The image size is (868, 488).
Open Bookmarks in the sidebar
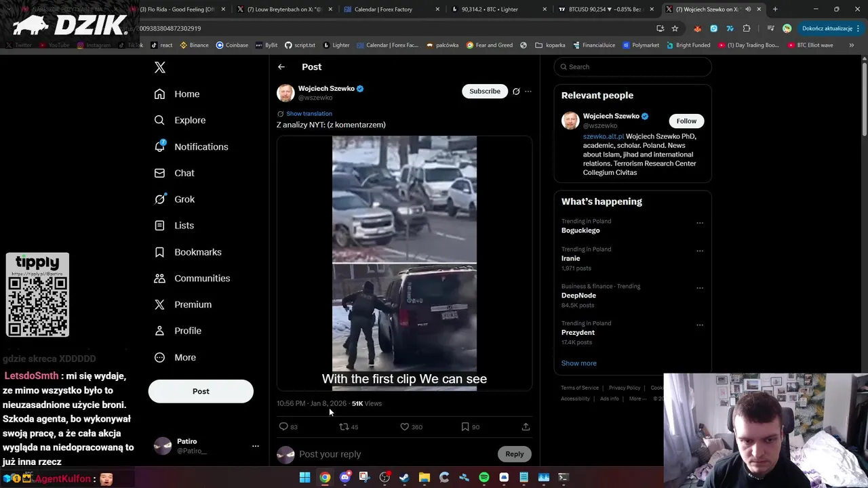(x=188, y=252)
